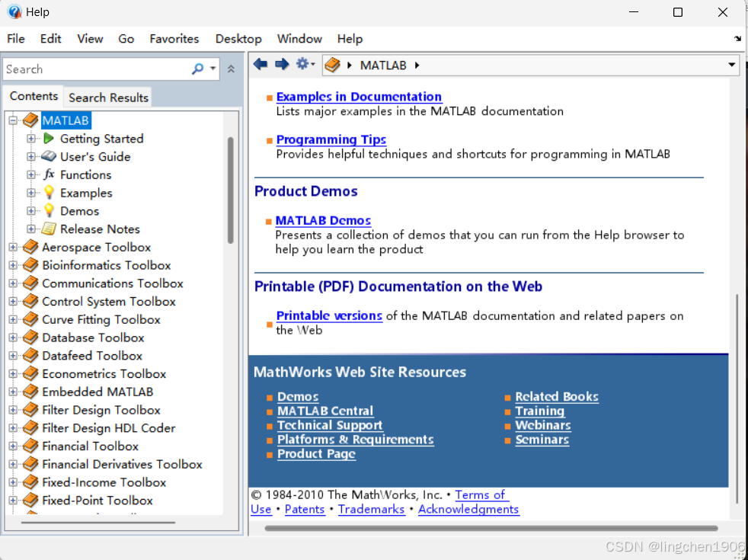Open the File menu

click(16, 39)
